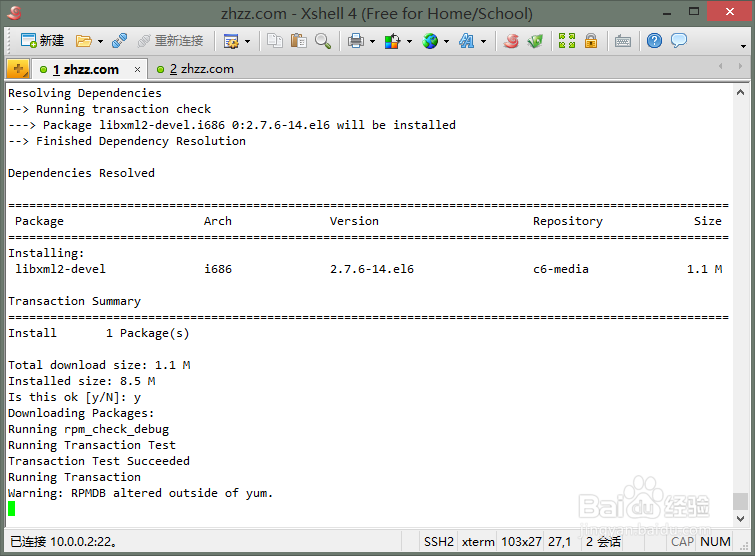Click the New session (新建) button
755x556 pixels.
click(42, 41)
